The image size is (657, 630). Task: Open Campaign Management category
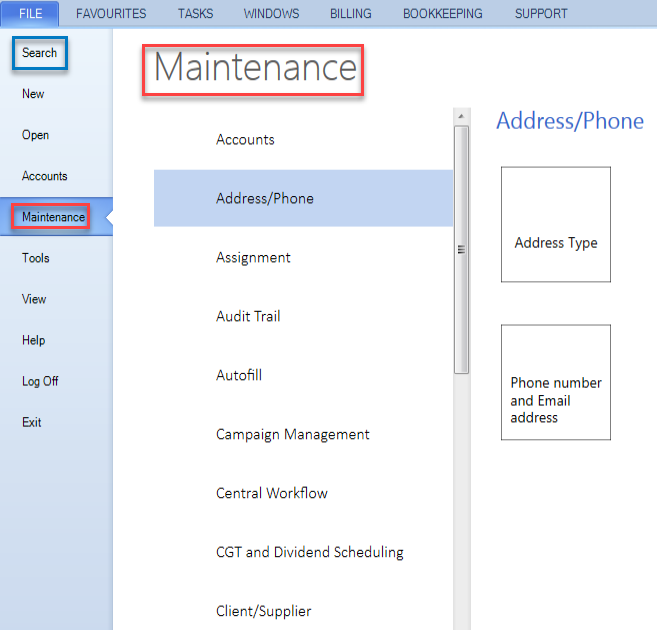(x=303, y=434)
